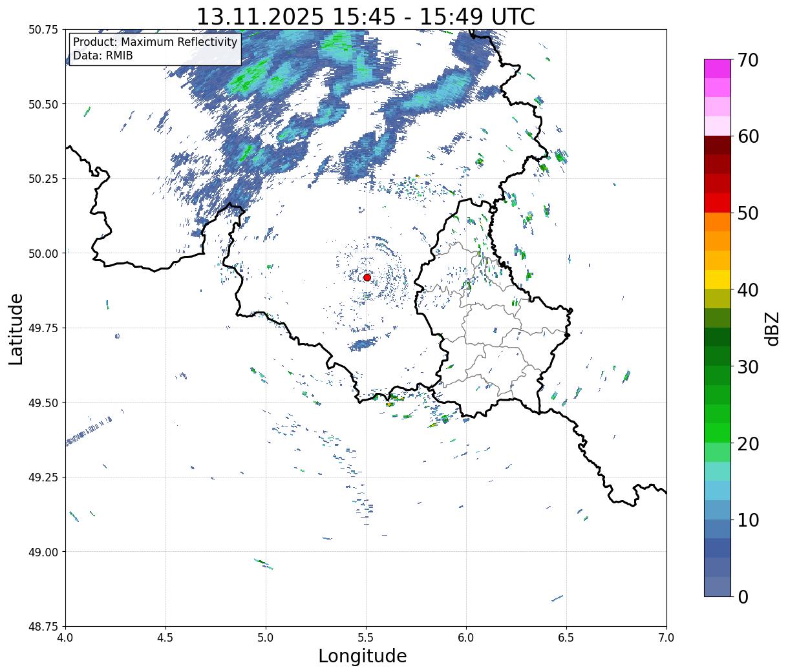
Task: Click the orange colorbar swatch below 50
Action: 718,222
